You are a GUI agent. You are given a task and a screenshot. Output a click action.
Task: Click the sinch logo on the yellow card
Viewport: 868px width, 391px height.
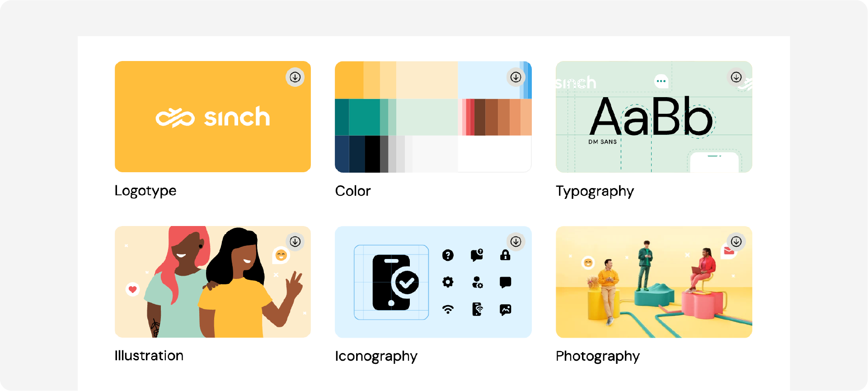point(212,117)
